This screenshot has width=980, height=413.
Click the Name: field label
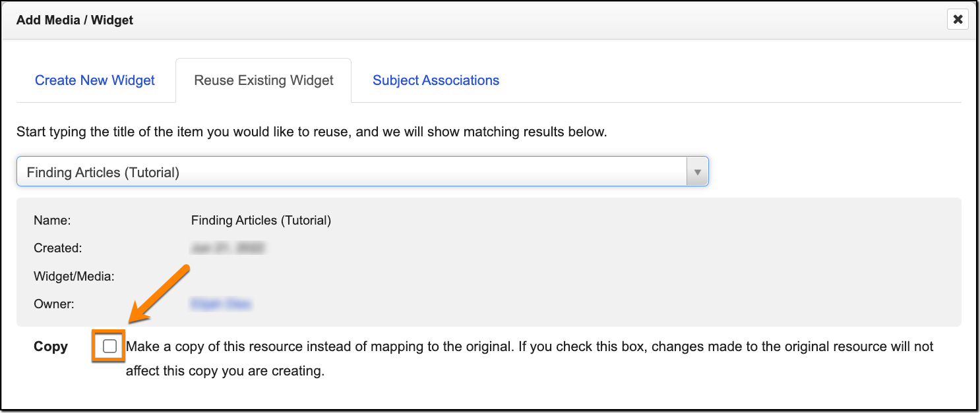52,221
